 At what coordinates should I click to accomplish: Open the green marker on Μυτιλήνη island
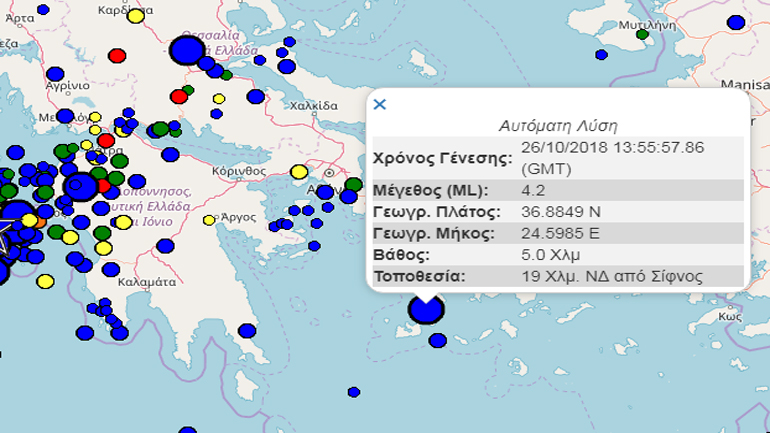pos(642,34)
